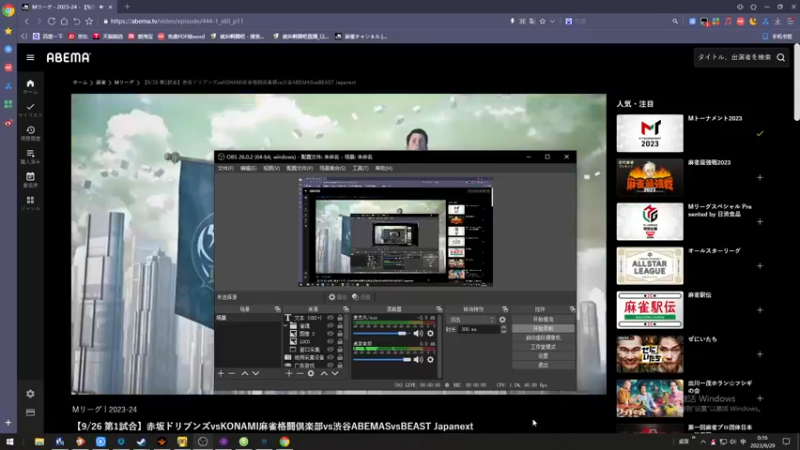This screenshot has height=450, width=800.
Task: Pop out the OBS 混音器 dock
Action: pos(439,309)
